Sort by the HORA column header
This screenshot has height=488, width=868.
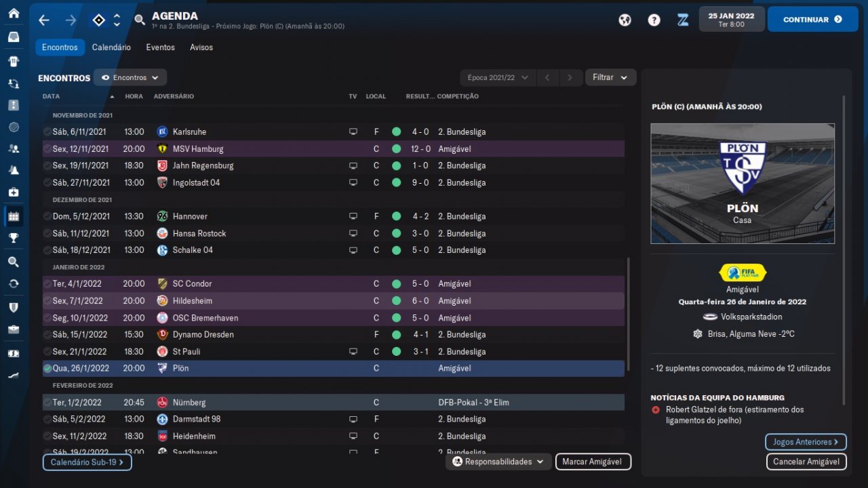pos(134,96)
